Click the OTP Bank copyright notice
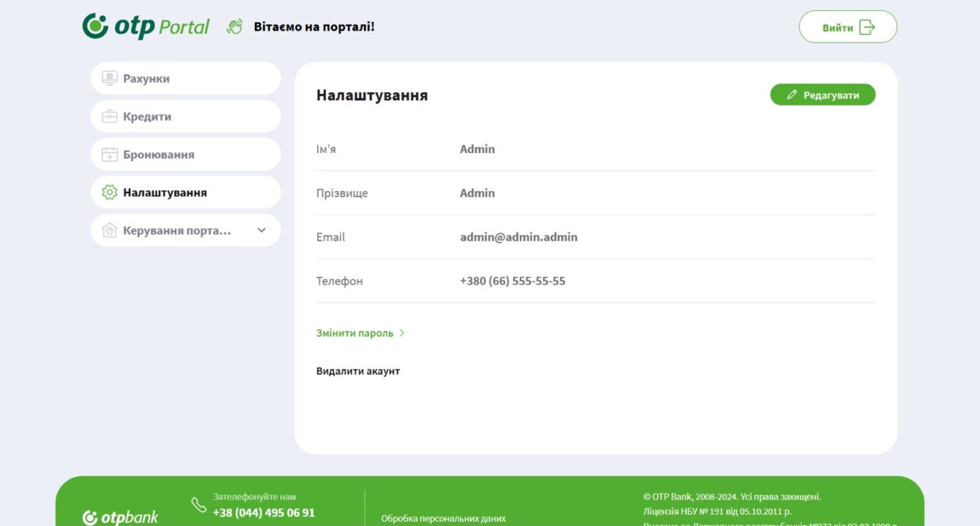The height and width of the screenshot is (526, 980). coord(732,497)
